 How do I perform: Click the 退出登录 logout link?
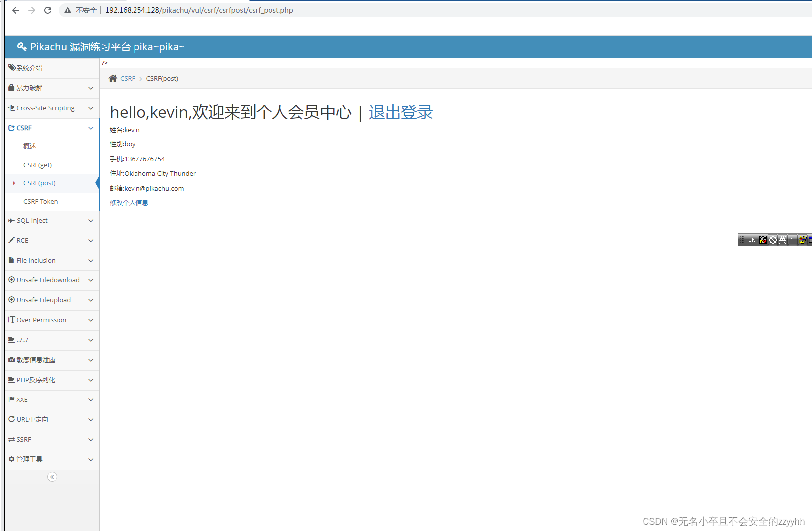401,112
